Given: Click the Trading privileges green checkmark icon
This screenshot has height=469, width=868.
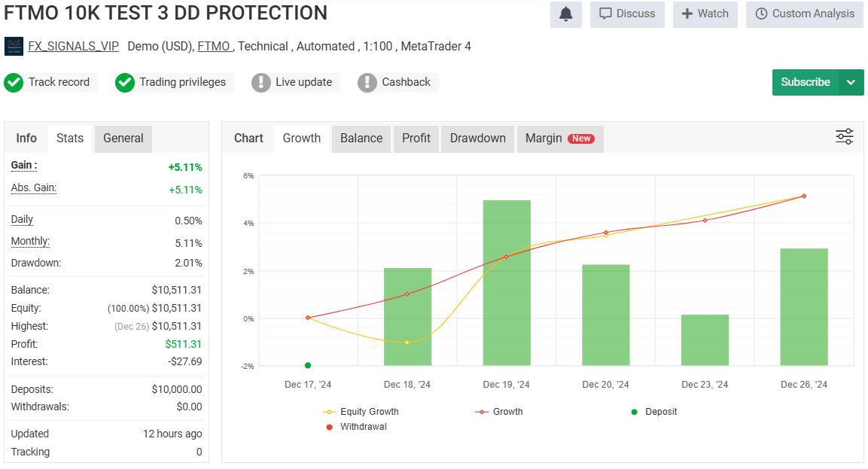Looking at the screenshot, I should click(x=125, y=83).
